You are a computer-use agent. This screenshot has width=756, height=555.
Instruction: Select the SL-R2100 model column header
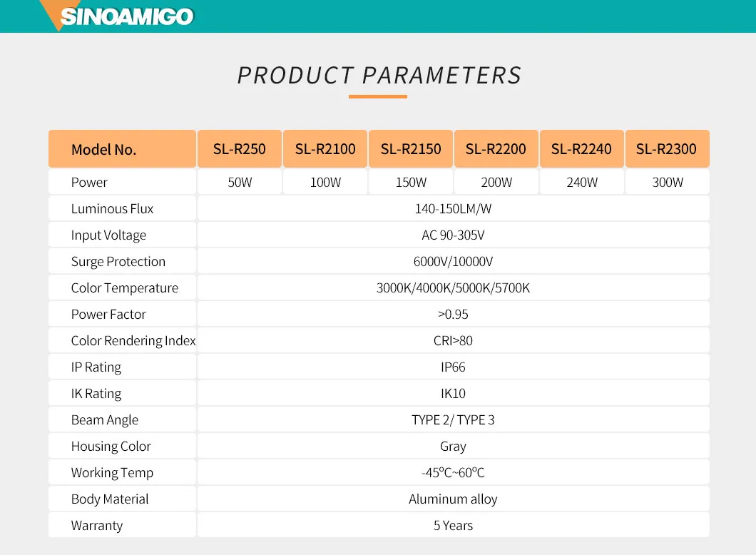click(325, 149)
